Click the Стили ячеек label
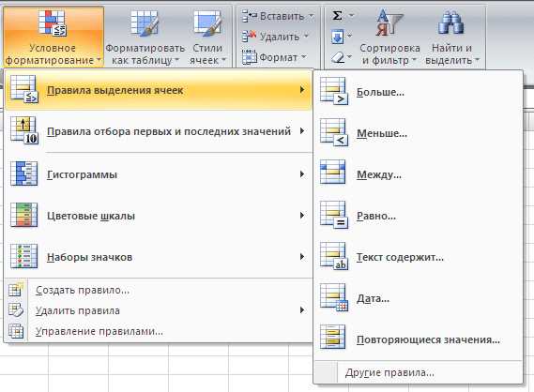This screenshot has height=392, width=534. (x=207, y=54)
